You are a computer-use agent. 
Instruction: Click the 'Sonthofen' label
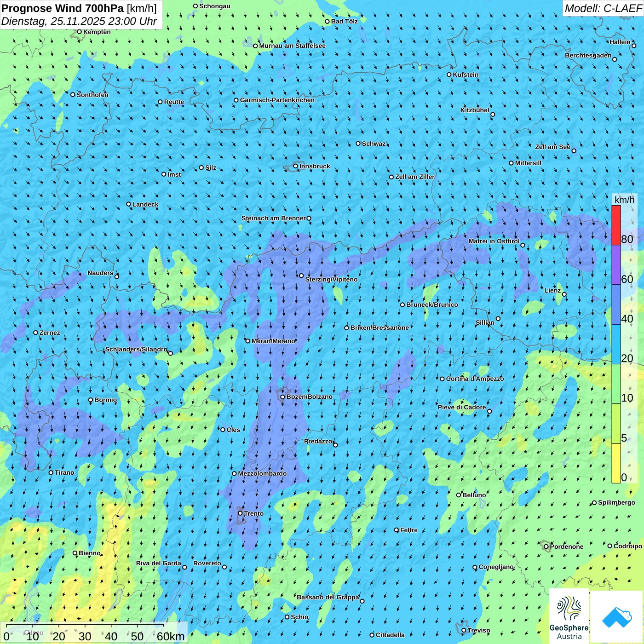tap(92, 95)
